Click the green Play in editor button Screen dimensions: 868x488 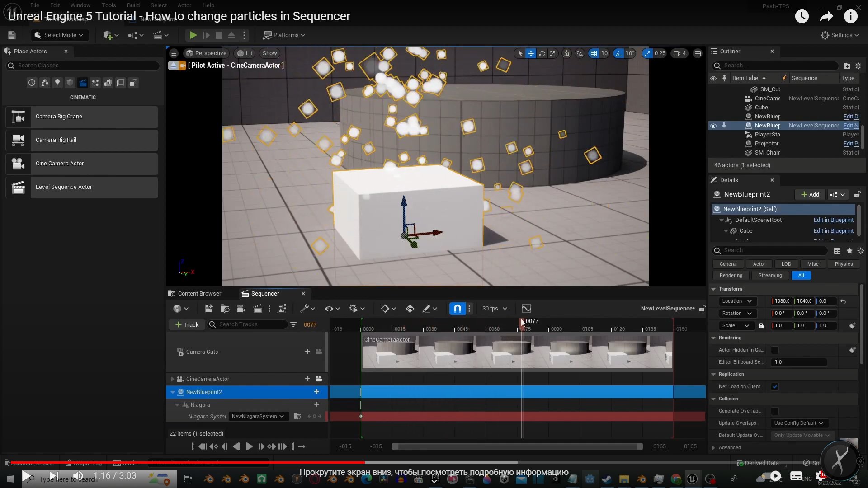pos(193,35)
